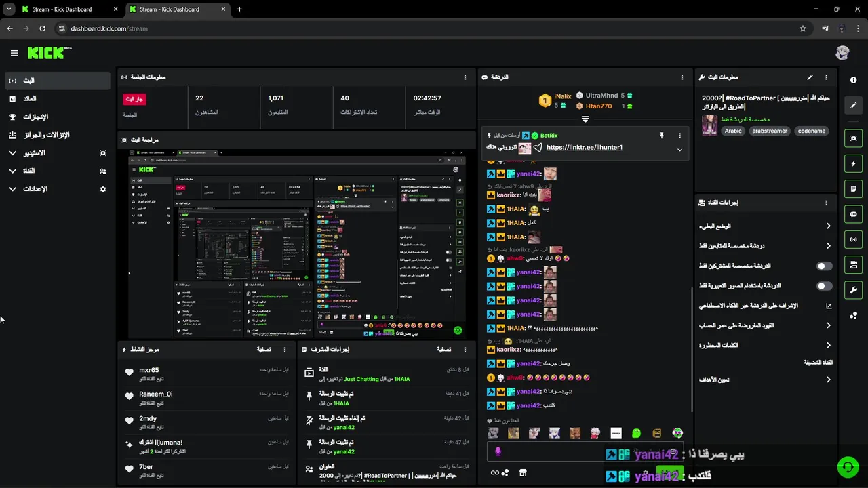Click the green headset support button
The image size is (868, 488).
pos(848,467)
